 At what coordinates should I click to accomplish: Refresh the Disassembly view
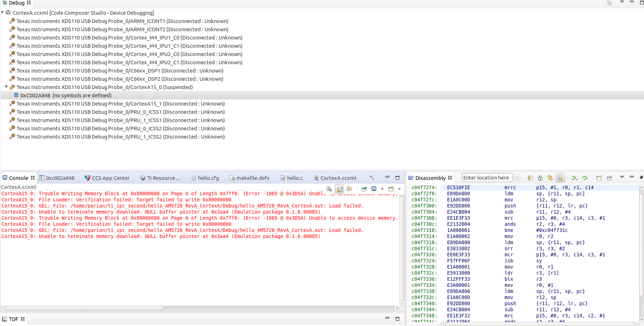(x=530, y=178)
